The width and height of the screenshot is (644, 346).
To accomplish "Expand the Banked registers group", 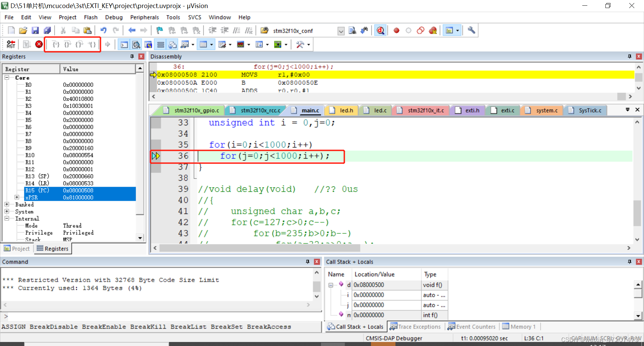I will click(7, 205).
